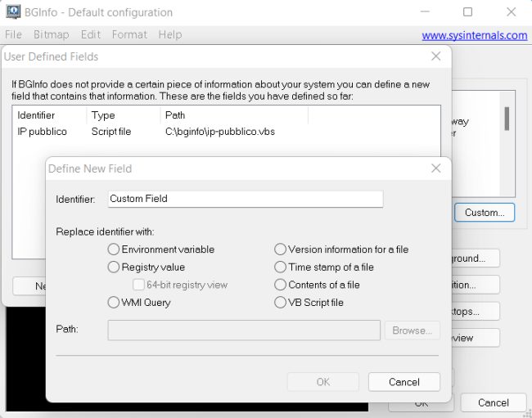Image resolution: width=532 pixels, height=418 pixels.
Task: Cancel the Define New Field dialog
Action: (404, 382)
